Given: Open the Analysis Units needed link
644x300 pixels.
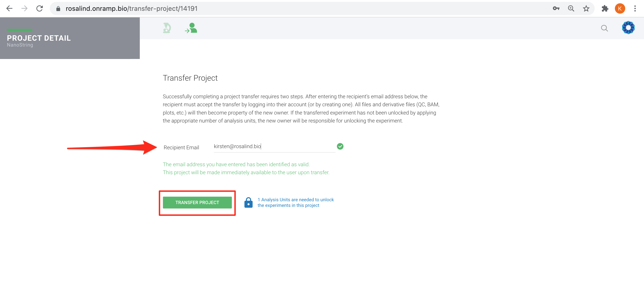Looking at the screenshot, I should click(296, 202).
